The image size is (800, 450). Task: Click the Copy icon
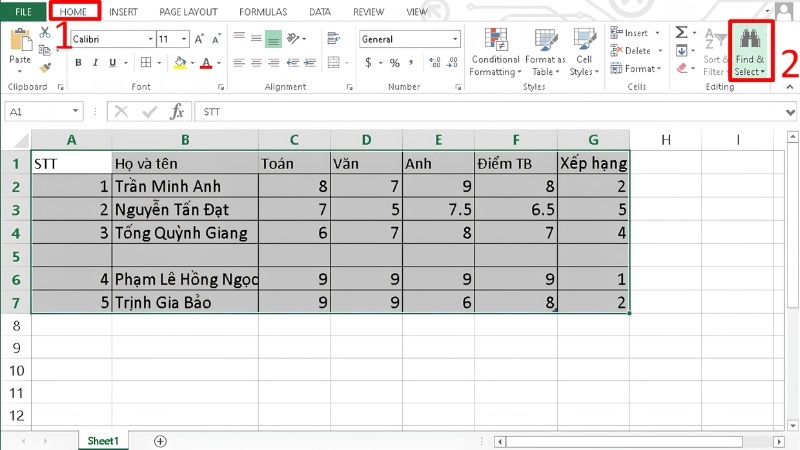coord(45,50)
